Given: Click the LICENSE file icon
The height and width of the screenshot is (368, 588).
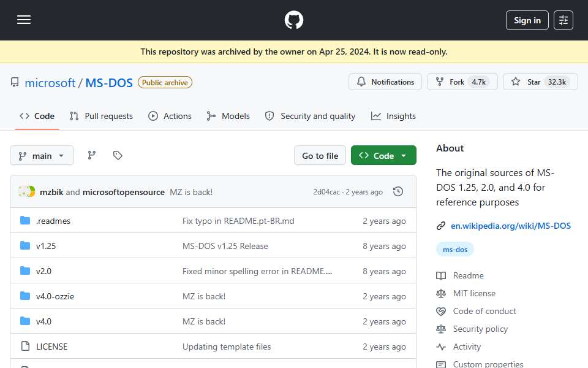Looking at the screenshot, I should (25, 346).
